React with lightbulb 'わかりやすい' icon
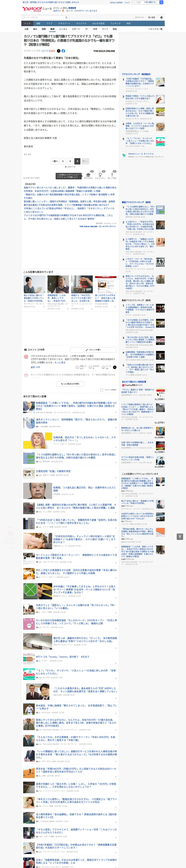 [100, 175]
